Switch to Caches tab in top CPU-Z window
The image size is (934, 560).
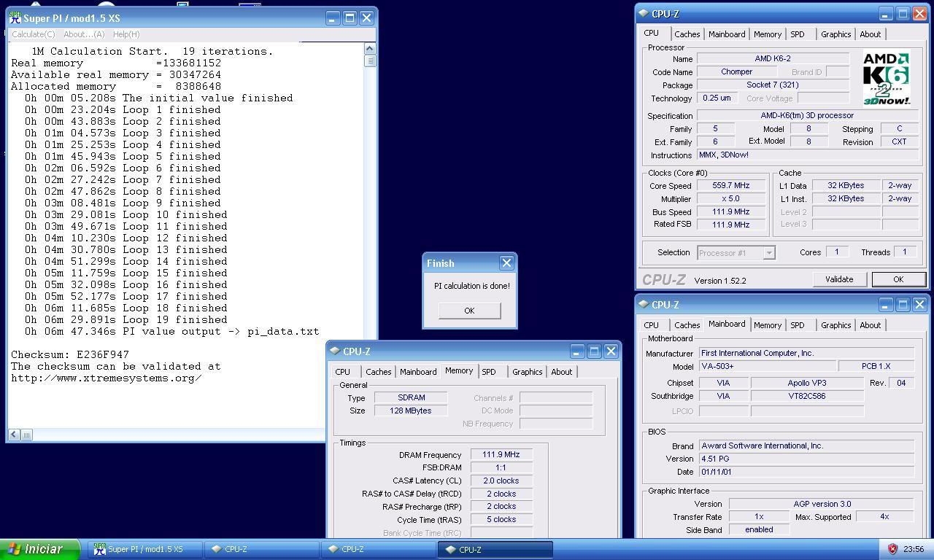click(687, 34)
